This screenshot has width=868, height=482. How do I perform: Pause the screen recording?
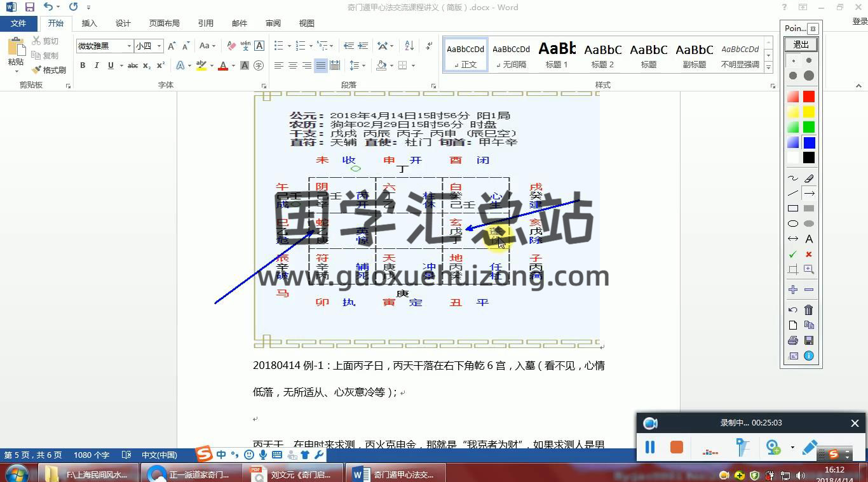click(650, 448)
